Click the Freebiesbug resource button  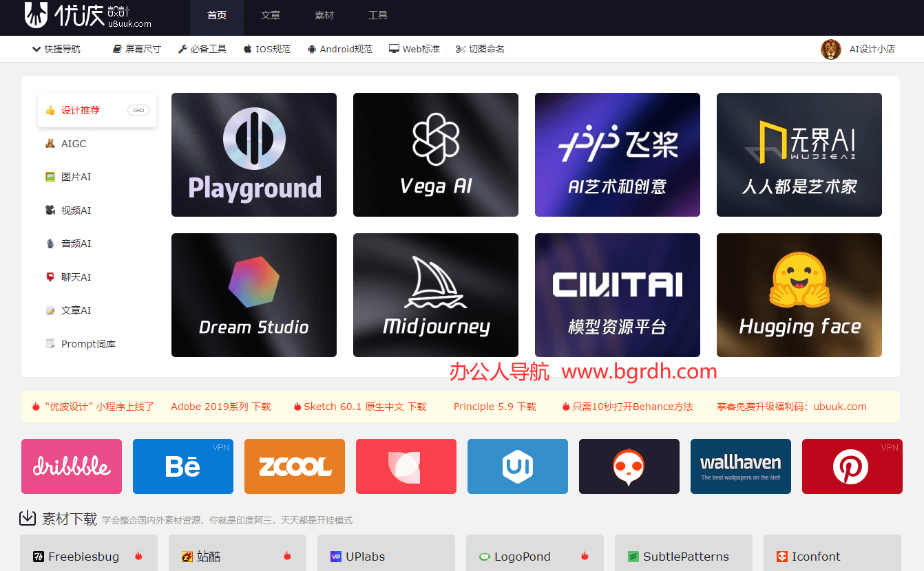coord(89,556)
